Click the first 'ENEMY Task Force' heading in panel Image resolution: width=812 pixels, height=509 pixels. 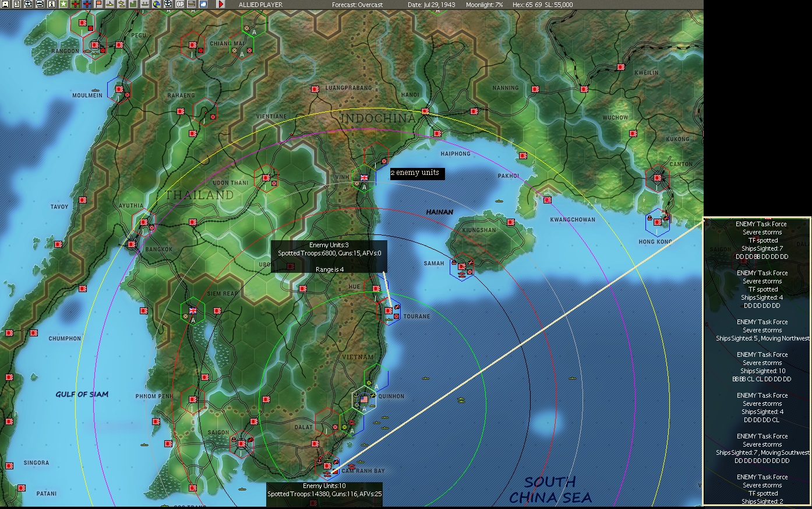762,224
